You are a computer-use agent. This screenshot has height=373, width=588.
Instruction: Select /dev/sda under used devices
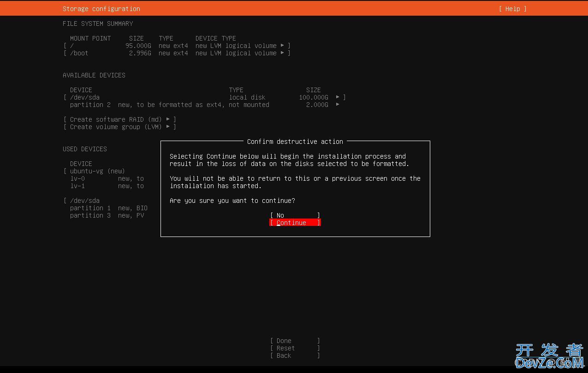(84, 201)
